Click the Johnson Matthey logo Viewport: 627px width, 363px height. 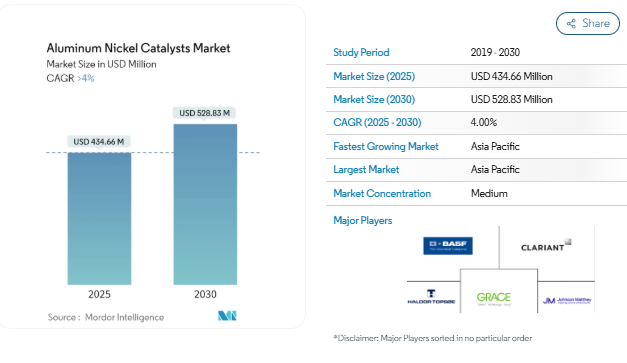[567, 301]
